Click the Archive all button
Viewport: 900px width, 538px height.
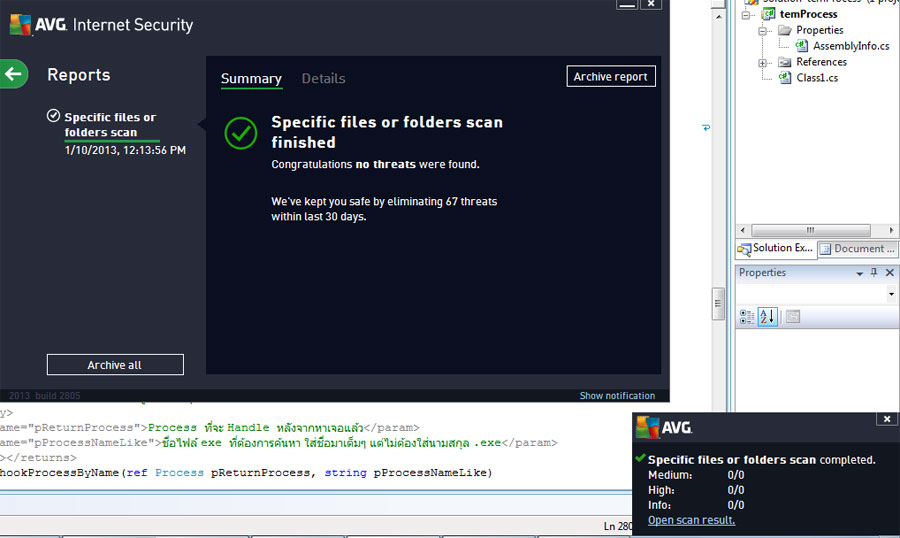(115, 365)
